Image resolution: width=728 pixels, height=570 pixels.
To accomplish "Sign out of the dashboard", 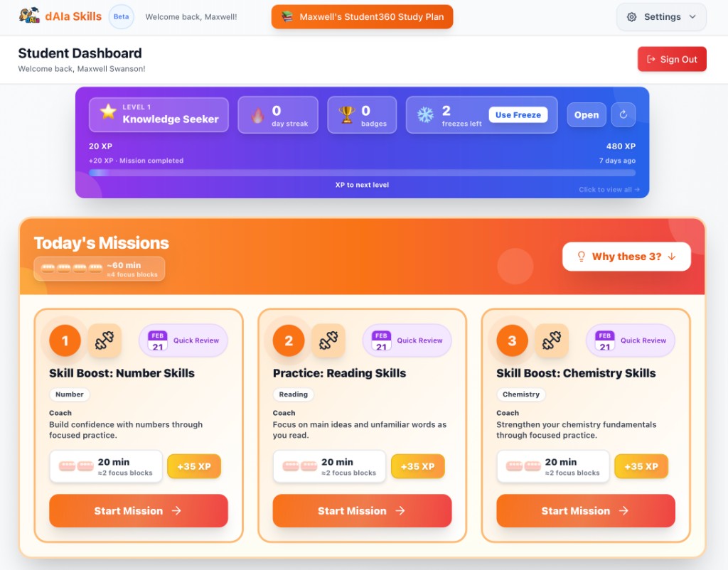I will point(672,59).
